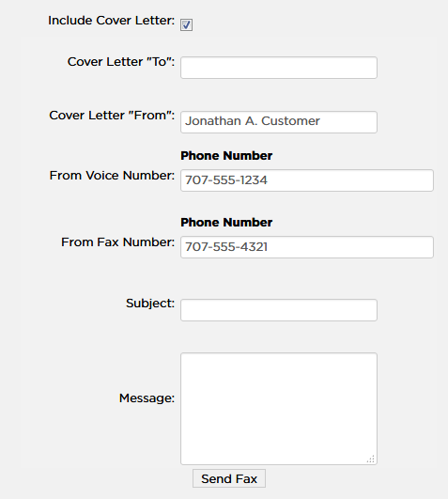
Task: Click inside the Message text area
Action: [279, 409]
